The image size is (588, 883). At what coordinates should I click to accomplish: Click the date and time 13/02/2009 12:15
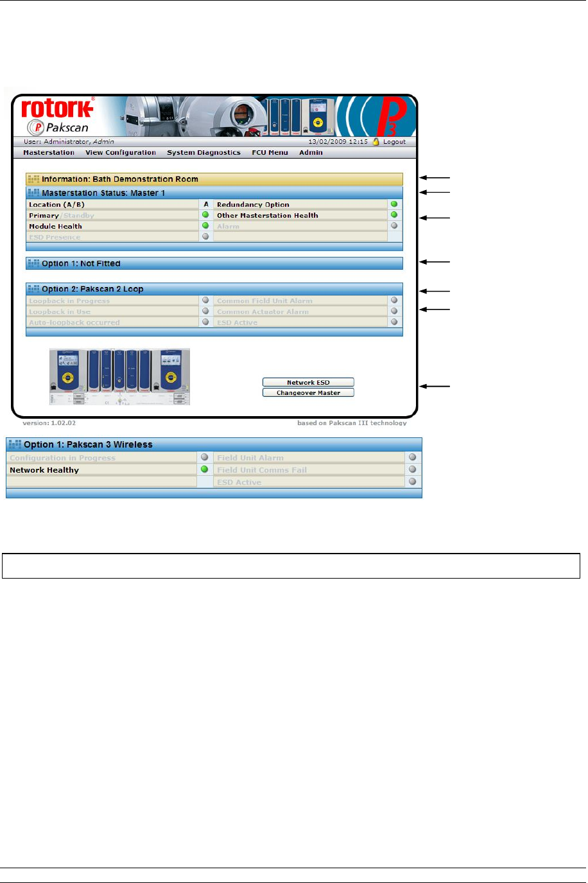coord(338,142)
